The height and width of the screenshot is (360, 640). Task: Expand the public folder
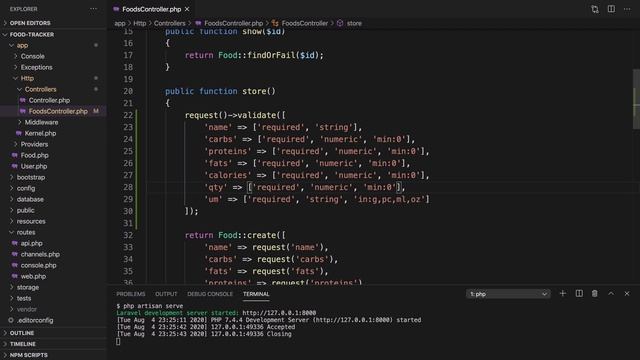click(25, 211)
